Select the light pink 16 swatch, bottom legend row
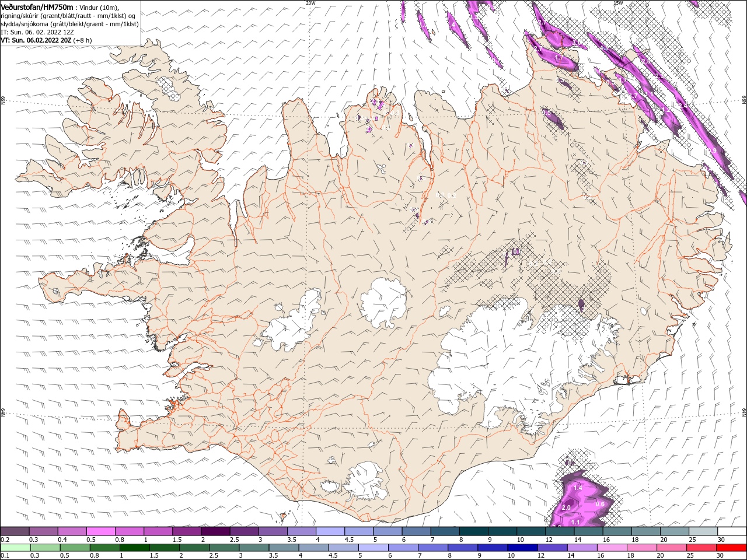Screen dimensions: 747x560 (612, 548)
